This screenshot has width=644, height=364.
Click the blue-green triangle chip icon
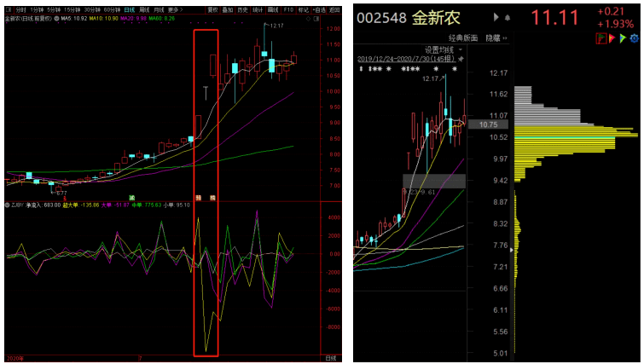point(623,38)
